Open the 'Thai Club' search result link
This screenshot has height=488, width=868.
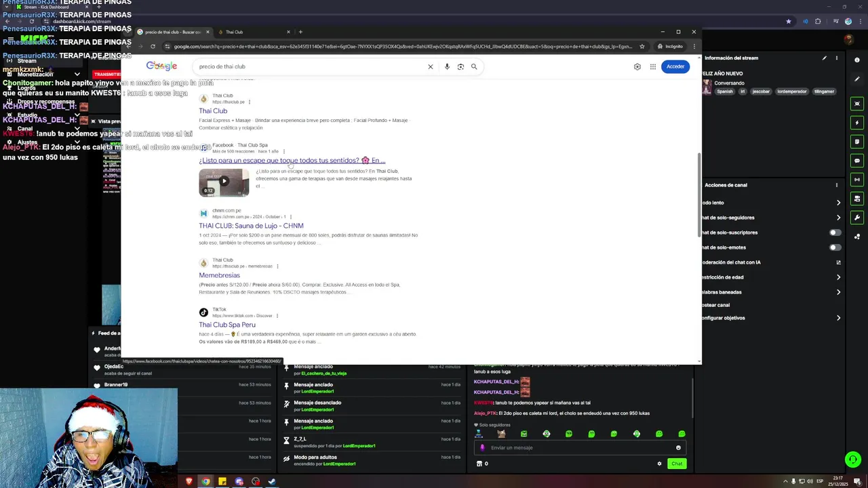point(213,111)
